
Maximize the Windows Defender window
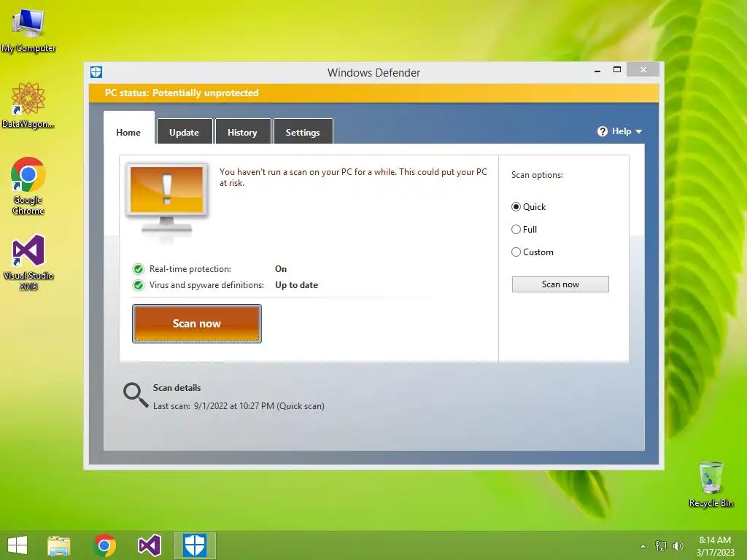[617, 70]
